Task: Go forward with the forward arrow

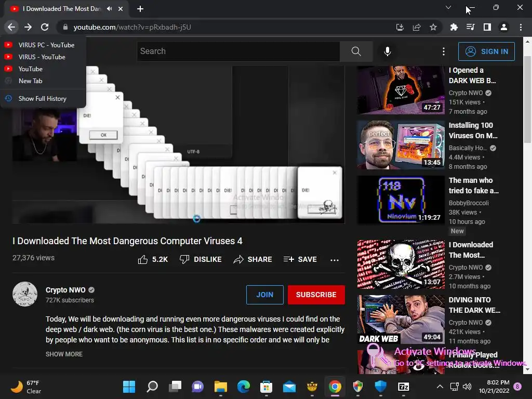Action: click(x=28, y=27)
